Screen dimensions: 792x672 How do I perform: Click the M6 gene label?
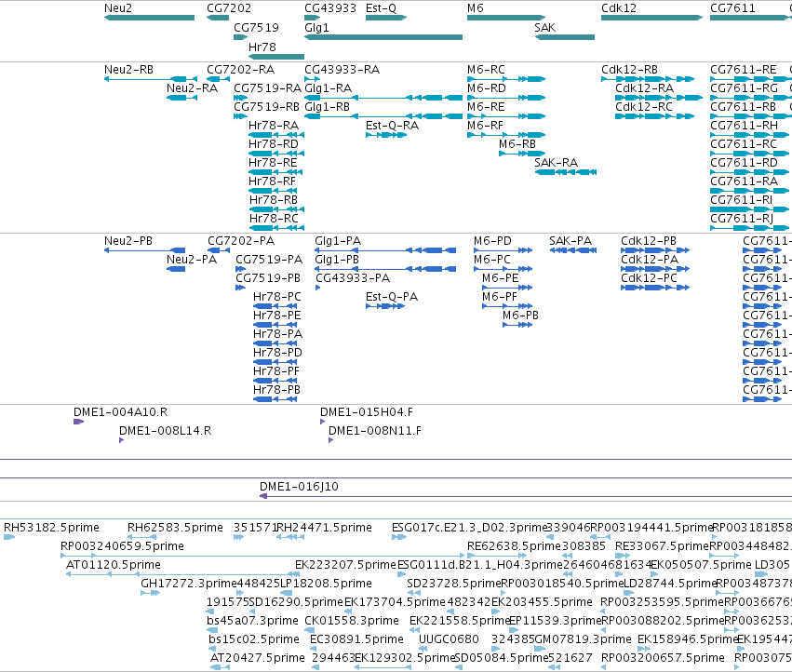476,8
